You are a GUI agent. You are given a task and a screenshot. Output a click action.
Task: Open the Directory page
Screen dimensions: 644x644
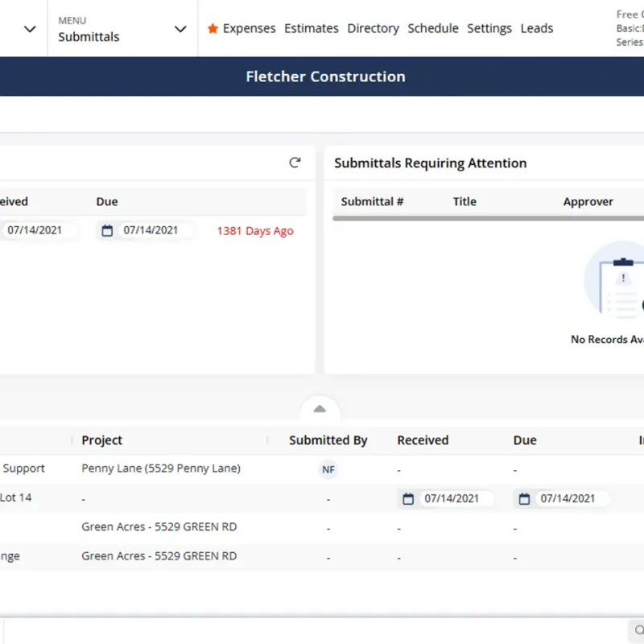tap(373, 28)
